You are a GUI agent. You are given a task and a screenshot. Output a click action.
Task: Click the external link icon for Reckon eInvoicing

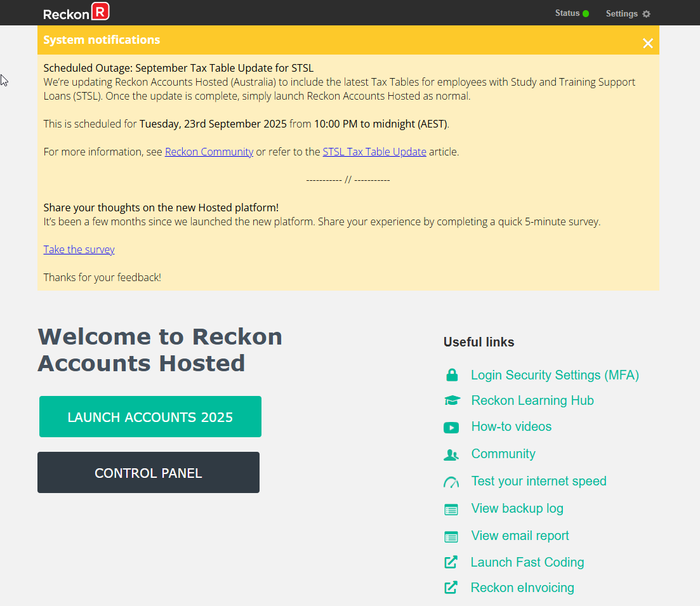(451, 588)
